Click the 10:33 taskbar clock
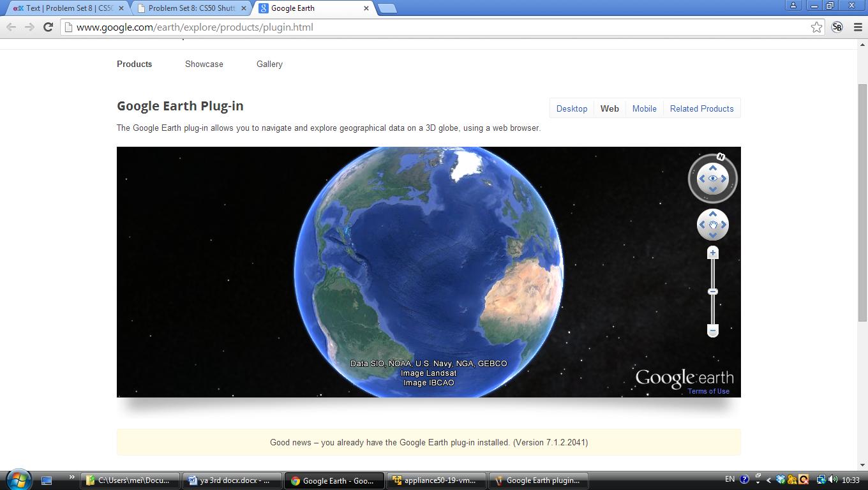The height and width of the screenshot is (490, 868). click(850, 480)
